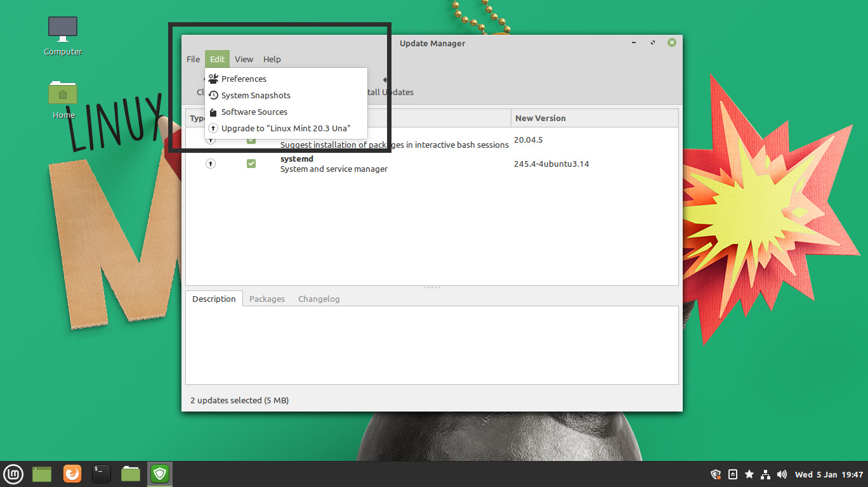Viewport: 868px width, 487px height.
Task: Click the pane divider grip handle
Action: [432, 288]
